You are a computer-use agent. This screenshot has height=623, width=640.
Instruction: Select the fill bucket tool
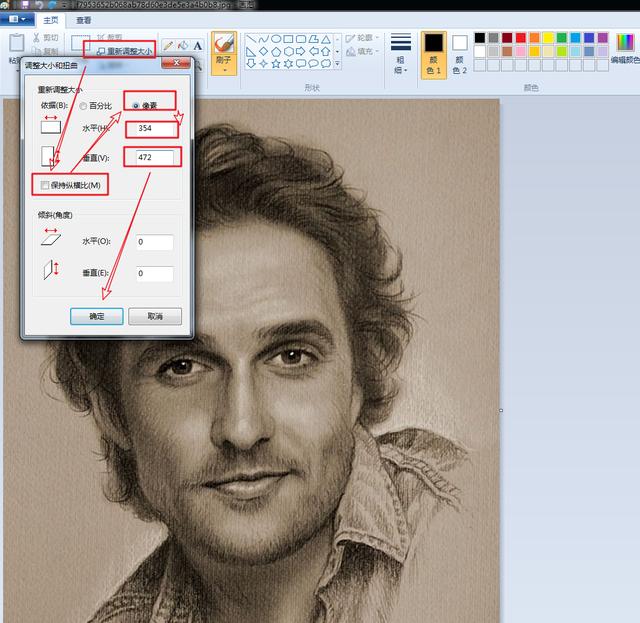click(x=183, y=45)
